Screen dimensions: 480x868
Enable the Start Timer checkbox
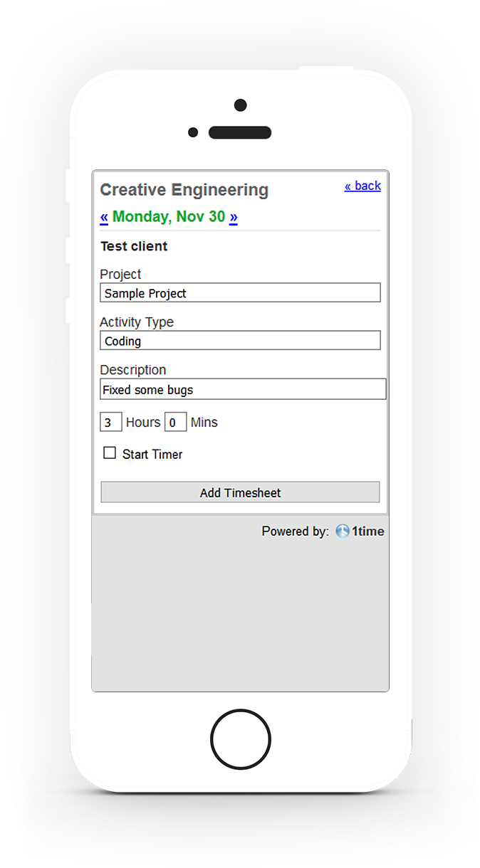coord(110,452)
